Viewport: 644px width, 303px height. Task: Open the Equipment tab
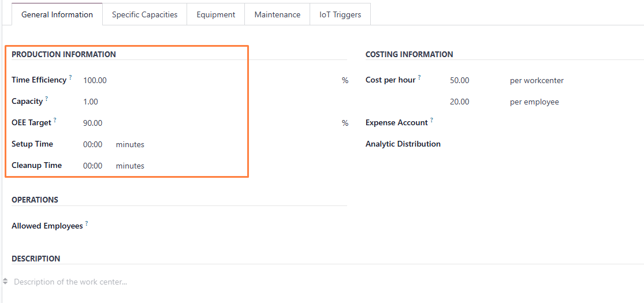point(215,14)
